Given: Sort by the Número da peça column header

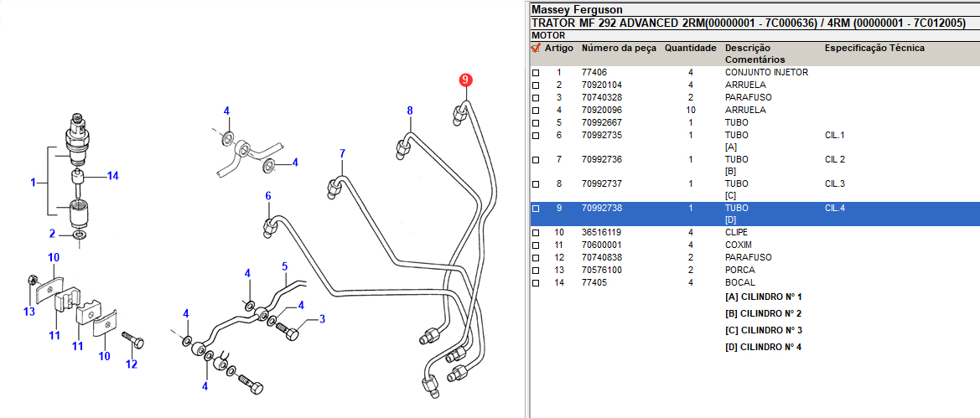Looking at the screenshot, I should [619, 49].
